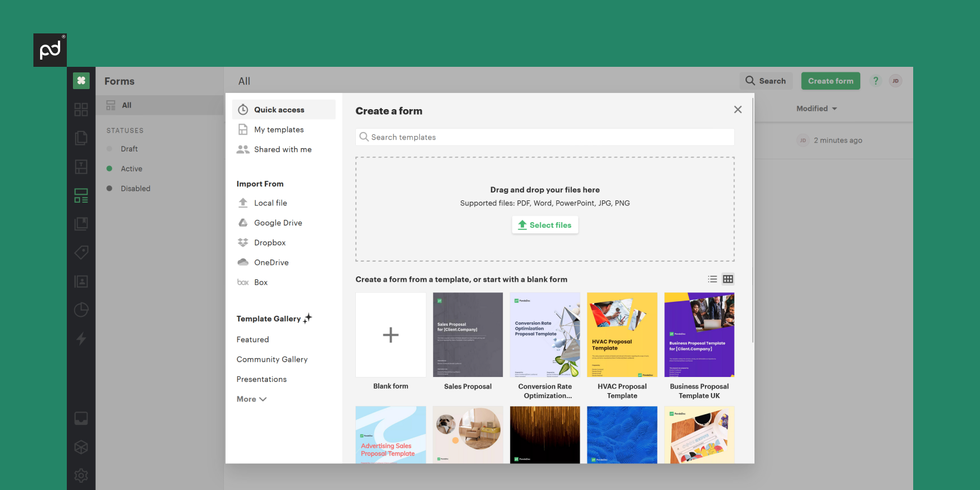Image resolution: width=980 pixels, height=490 pixels.
Task: Open the Content library icon in sidebar
Action: pyautogui.click(x=81, y=224)
